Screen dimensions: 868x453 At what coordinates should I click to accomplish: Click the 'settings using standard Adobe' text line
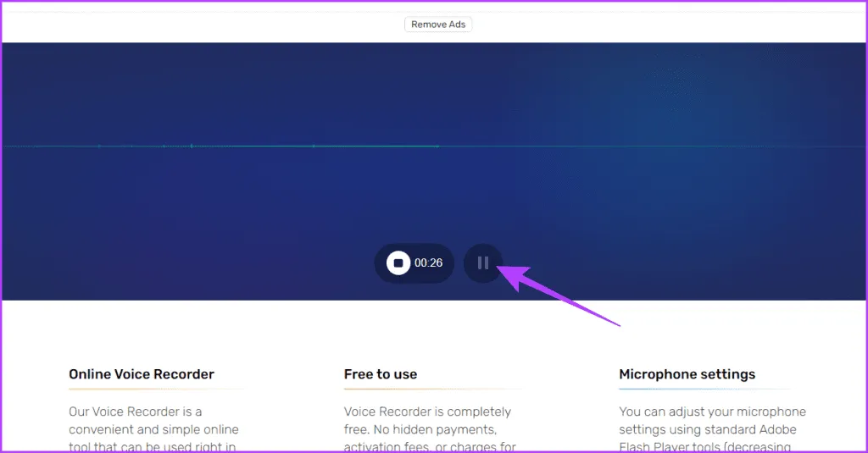click(707, 429)
